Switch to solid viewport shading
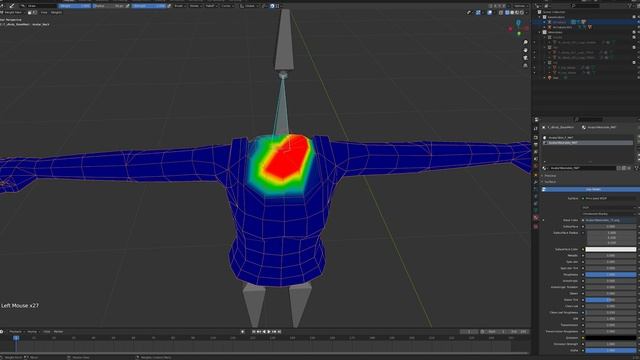This screenshot has width=640, height=360. [512, 13]
